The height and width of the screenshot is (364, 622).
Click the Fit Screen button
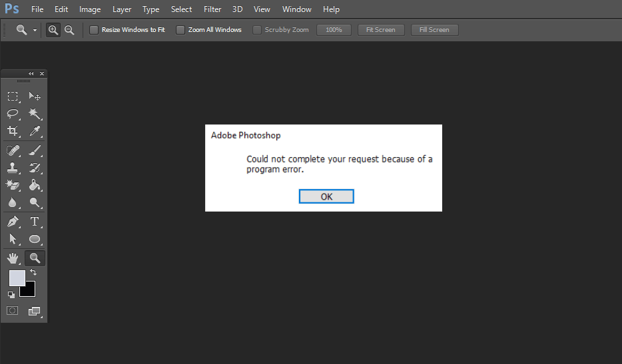coord(381,30)
